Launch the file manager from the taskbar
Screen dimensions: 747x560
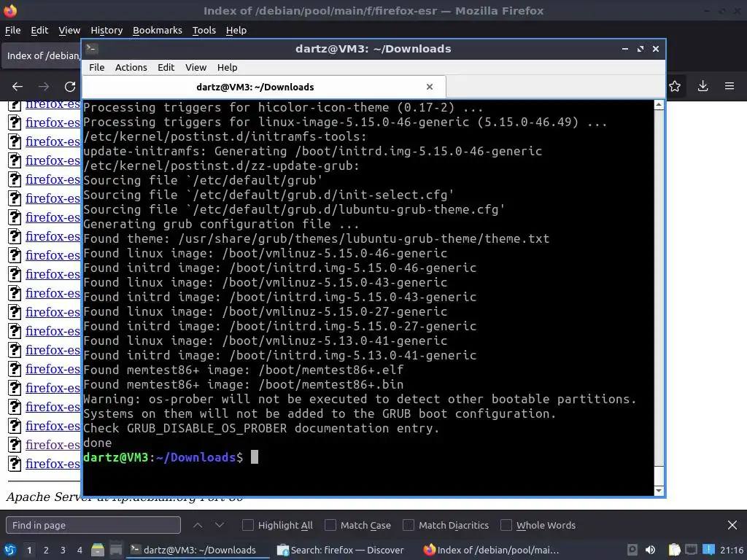(x=98, y=550)
